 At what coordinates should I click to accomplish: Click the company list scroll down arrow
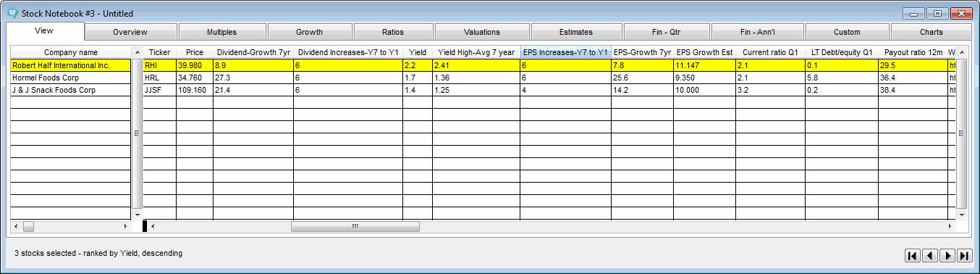coord(138,215)
